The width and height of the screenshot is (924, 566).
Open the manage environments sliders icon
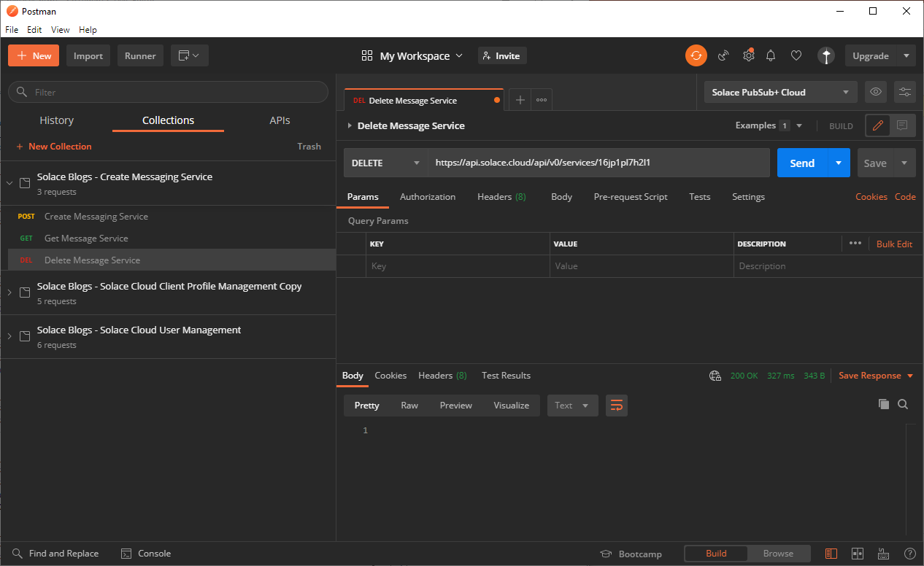[905, 92]
